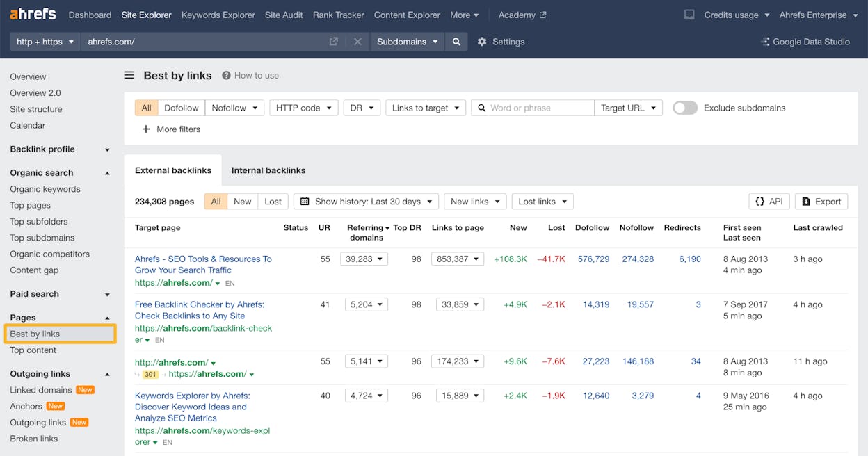Screen dimensions: 868x456
Task: Click the open-in-new-tab icon in URL bar
Action: pos(334,42)
